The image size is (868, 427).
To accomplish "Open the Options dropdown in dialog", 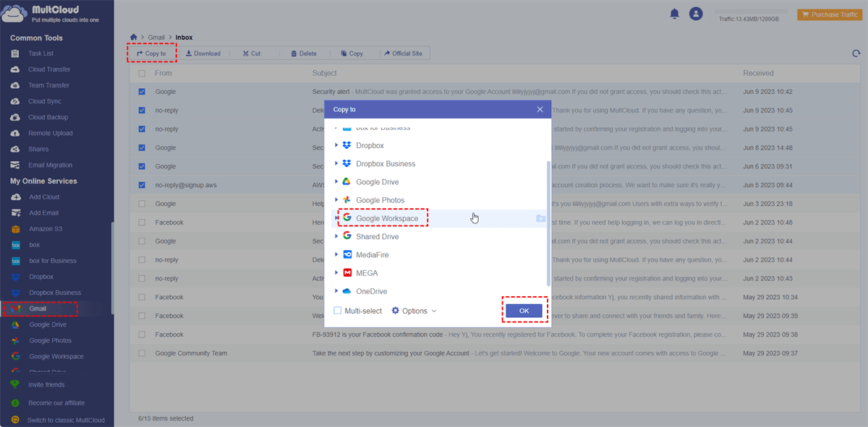I will pyautogui.click(x=414, y=311).
